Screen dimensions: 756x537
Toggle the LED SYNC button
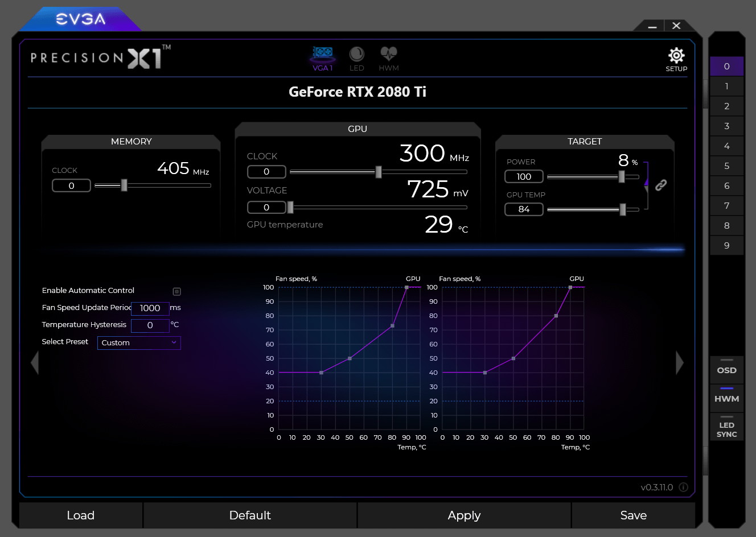726,427
